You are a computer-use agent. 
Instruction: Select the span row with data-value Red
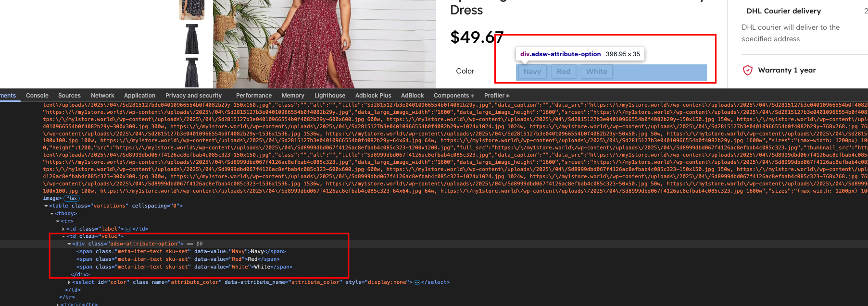pos(178,259)
